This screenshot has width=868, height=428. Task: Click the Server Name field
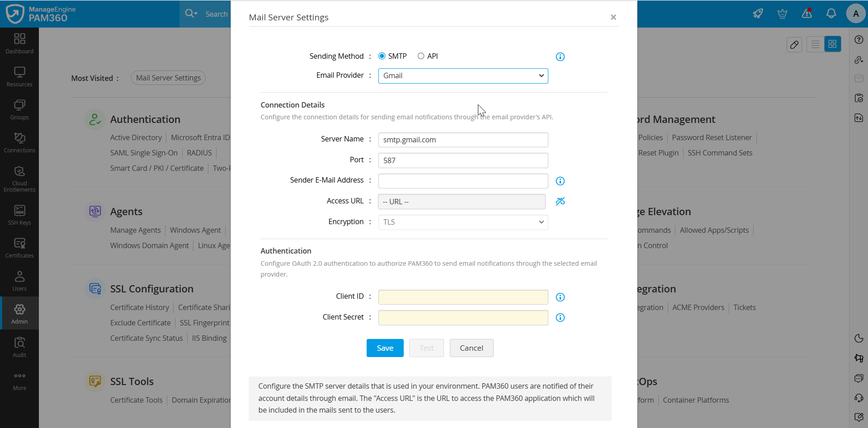tap(463, 140)
